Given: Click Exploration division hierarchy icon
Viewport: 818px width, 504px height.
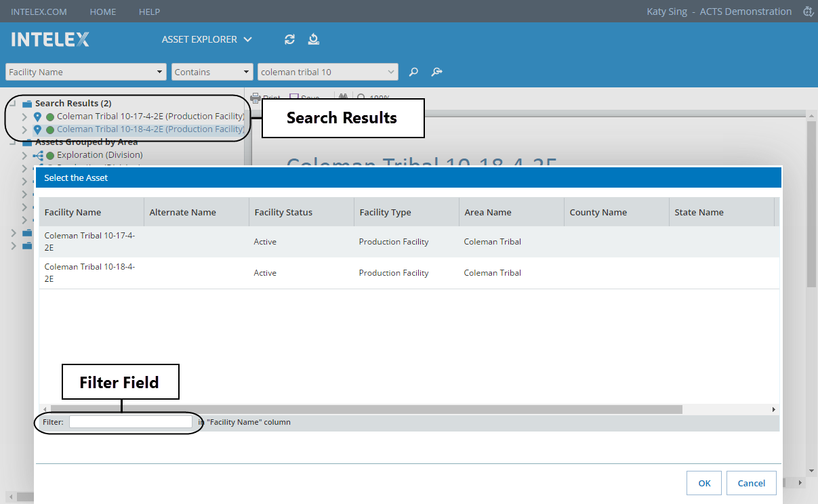Looking at the screenshot, I should [38, 155].
